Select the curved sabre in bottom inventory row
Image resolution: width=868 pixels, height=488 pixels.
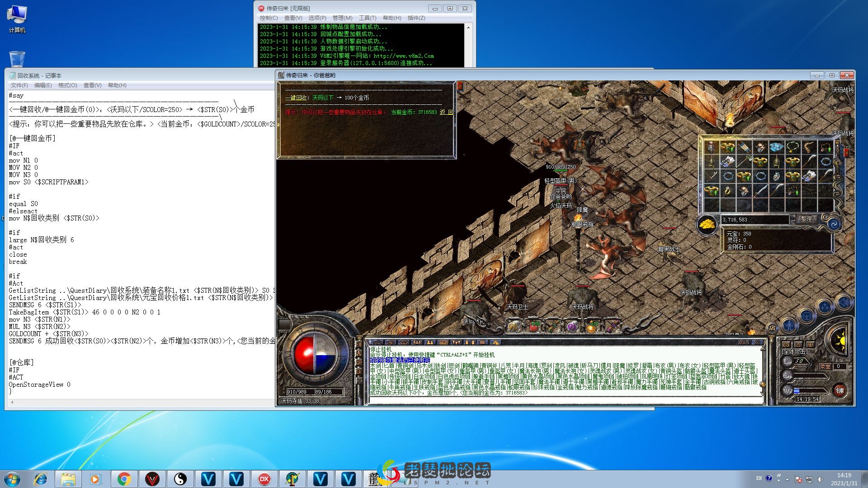(760, 190)
